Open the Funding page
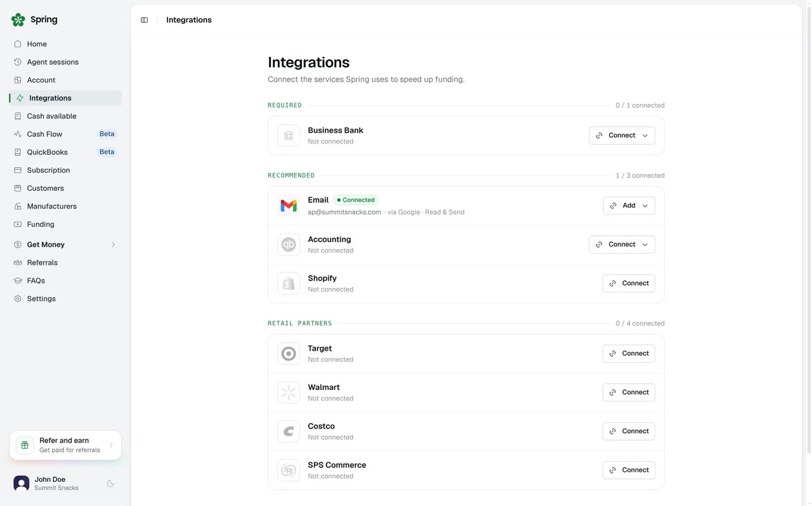Screen dimensions: 812x506 pos(65,224)
